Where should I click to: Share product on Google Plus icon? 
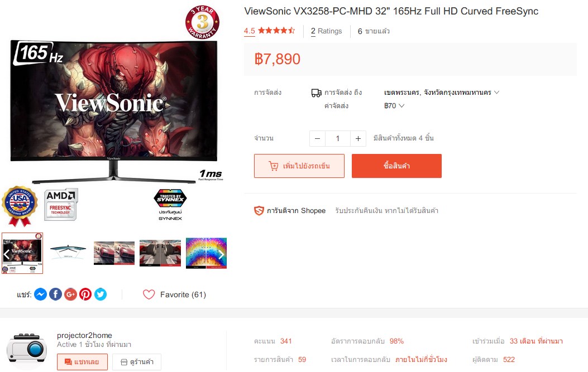(70, 294)
